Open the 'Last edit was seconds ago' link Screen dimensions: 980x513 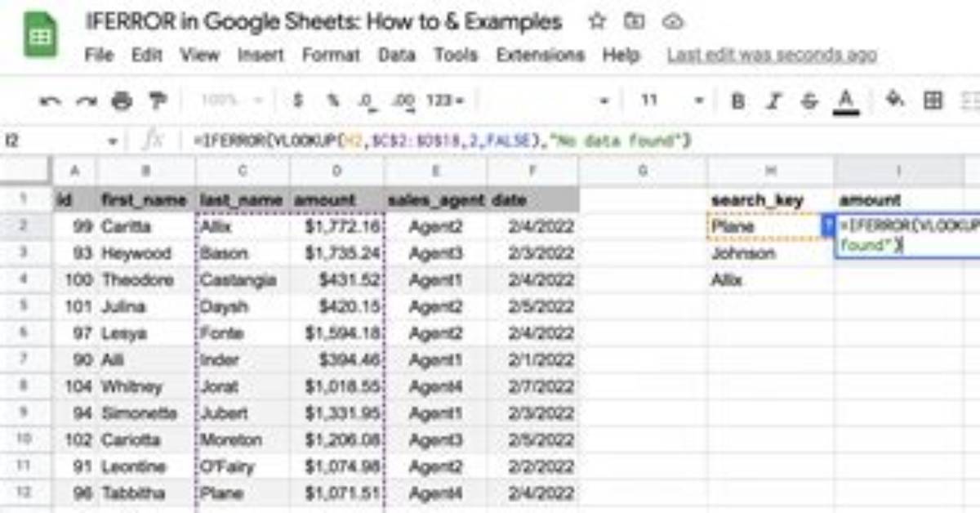(772, 56)
